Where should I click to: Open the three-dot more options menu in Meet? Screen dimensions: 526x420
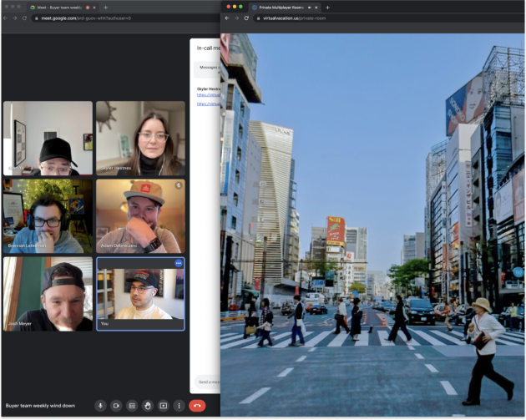(180, 406)
